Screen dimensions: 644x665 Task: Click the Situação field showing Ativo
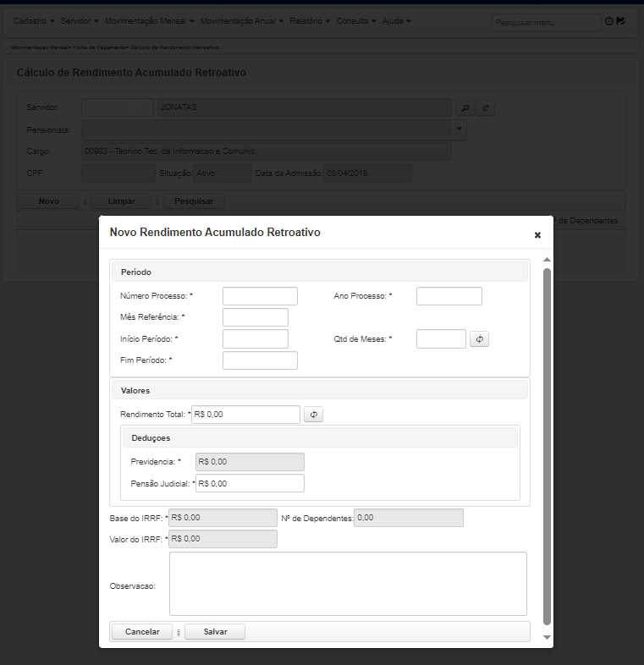coord(222,173)
